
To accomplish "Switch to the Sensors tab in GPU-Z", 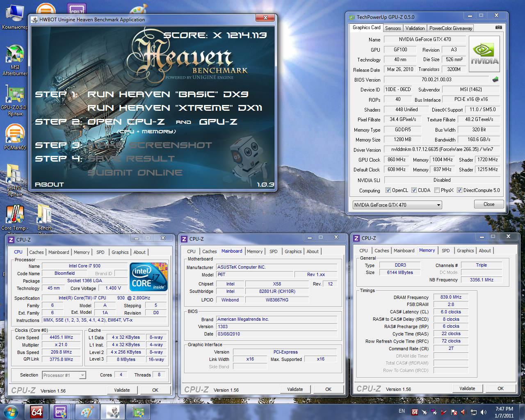I will pos(393,28).
